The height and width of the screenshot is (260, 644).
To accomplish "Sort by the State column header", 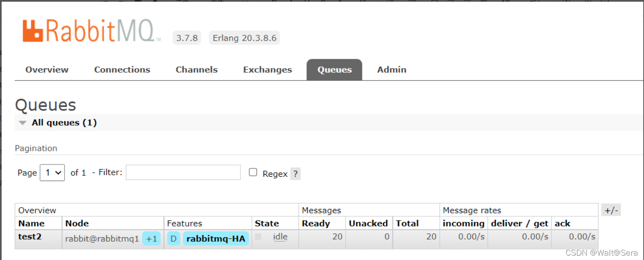I will [267, 223].
